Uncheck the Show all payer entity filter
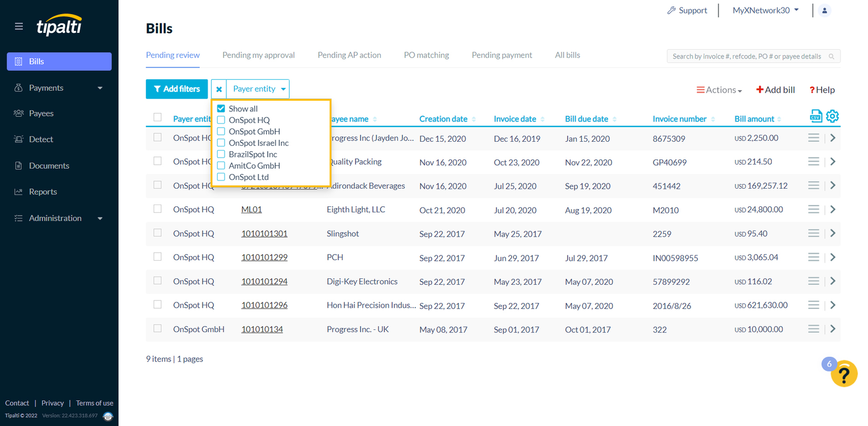 [x=221, y=108]
